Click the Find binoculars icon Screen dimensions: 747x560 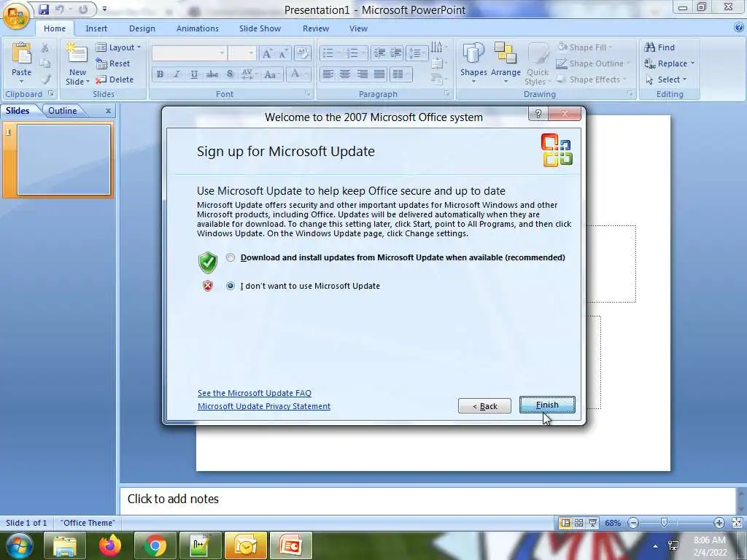649,47
